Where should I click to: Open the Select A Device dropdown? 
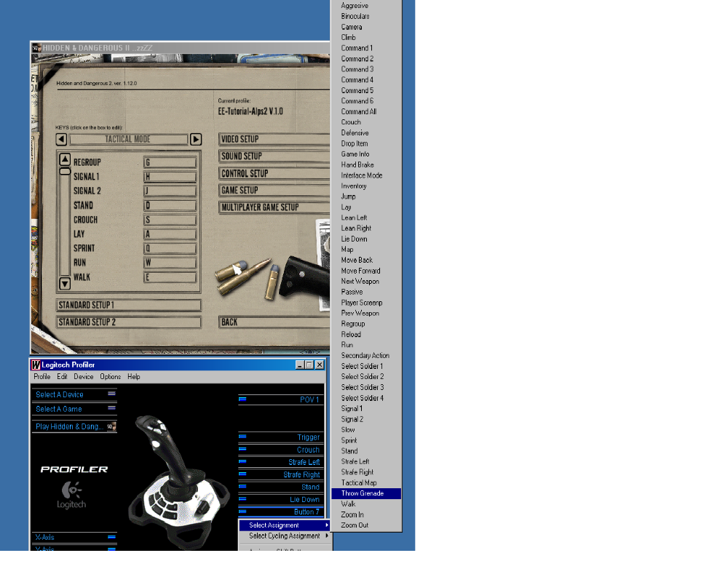click(74, 394)
